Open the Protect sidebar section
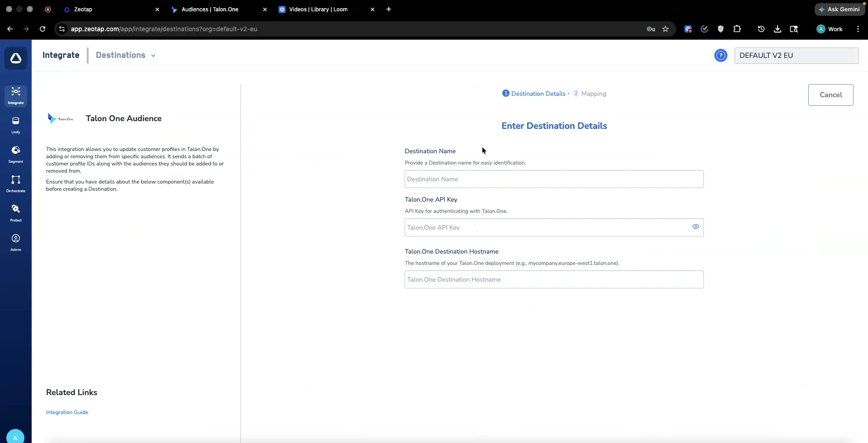Viewport: 868px width, 443px height. click(x=16, y=213)
